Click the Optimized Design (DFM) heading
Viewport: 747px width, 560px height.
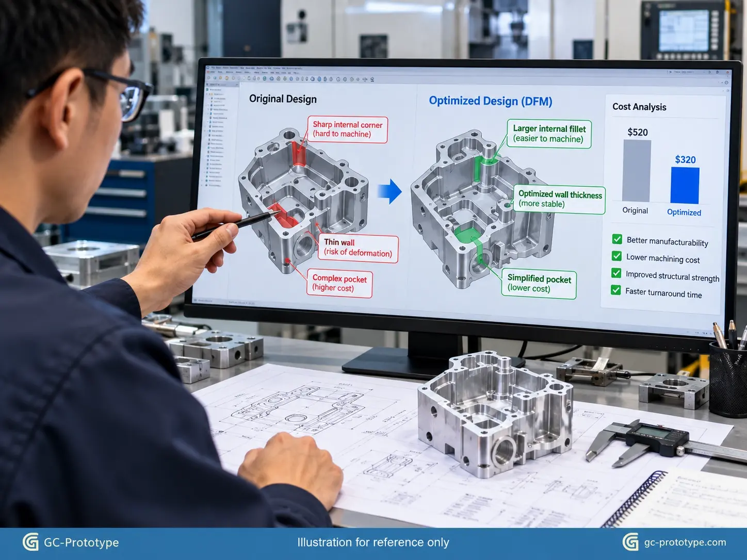[491, 101]
